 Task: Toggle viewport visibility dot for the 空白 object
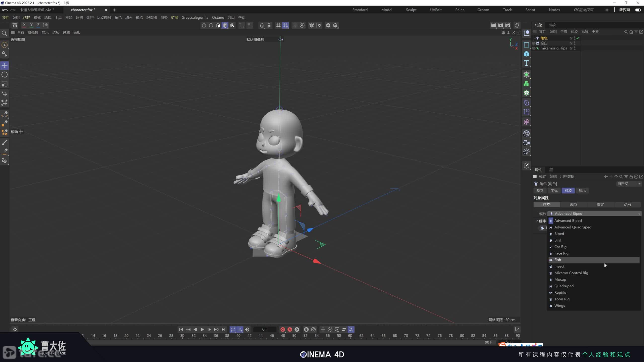[x=575, y=42]
